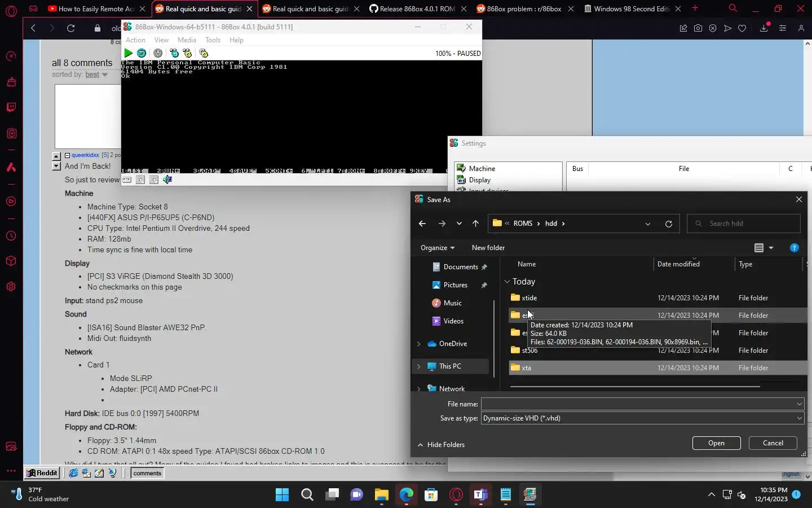Click the Ctrl+Alt+Del icon in 86Box toolbar
Screen dimensions: 812x508
(174, 53)
